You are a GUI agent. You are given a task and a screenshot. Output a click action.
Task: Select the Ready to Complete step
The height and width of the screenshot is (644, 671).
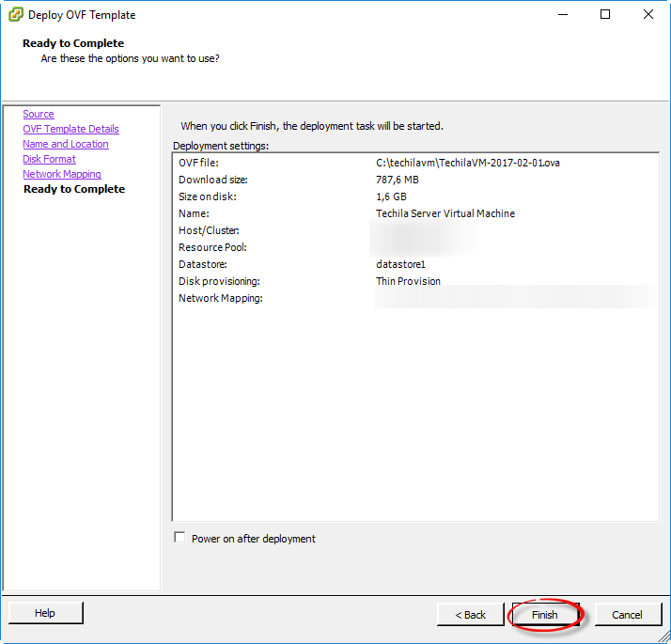point(73,189)
